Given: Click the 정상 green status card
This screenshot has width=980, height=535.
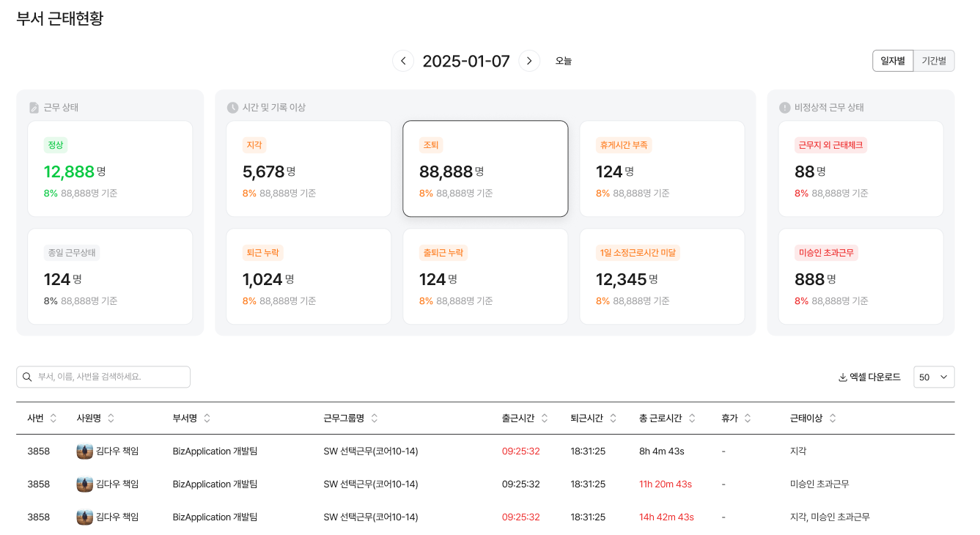Looking at the screenshot, I should coord(110,169).
